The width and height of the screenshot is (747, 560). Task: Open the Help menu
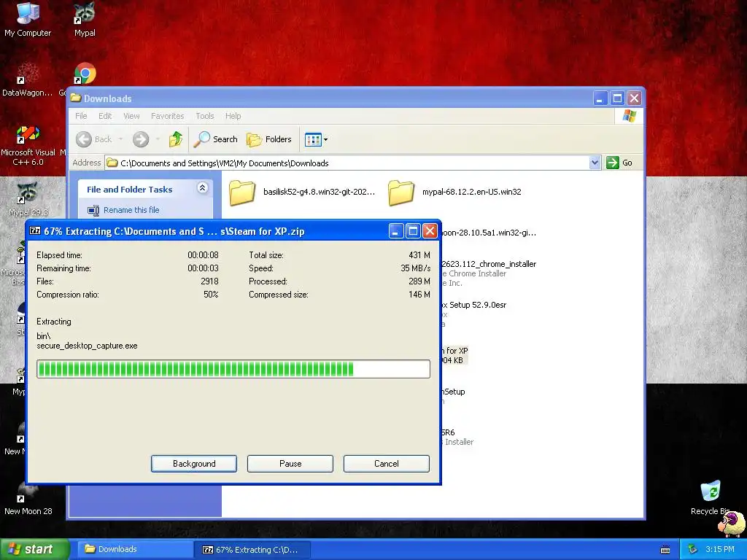click(x=233, y=116)
